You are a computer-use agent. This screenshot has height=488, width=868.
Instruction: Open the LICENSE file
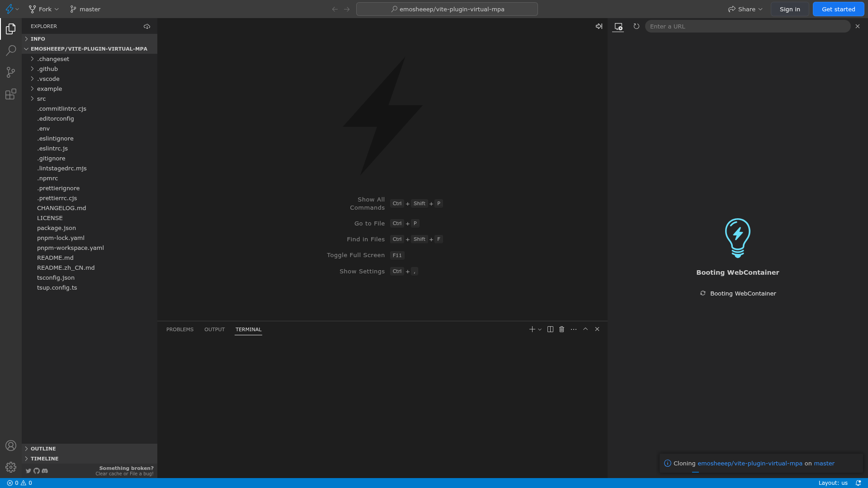pyautogui.click(x=90, y=218)
